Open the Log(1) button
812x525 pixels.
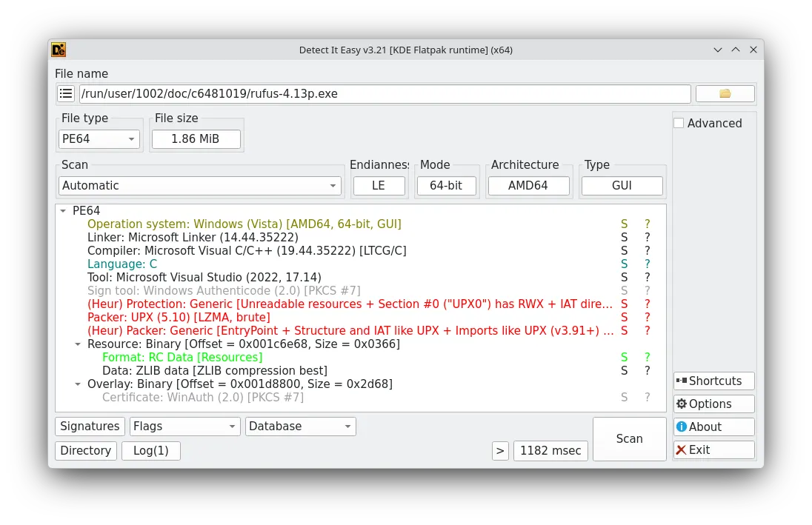(150, 450)
